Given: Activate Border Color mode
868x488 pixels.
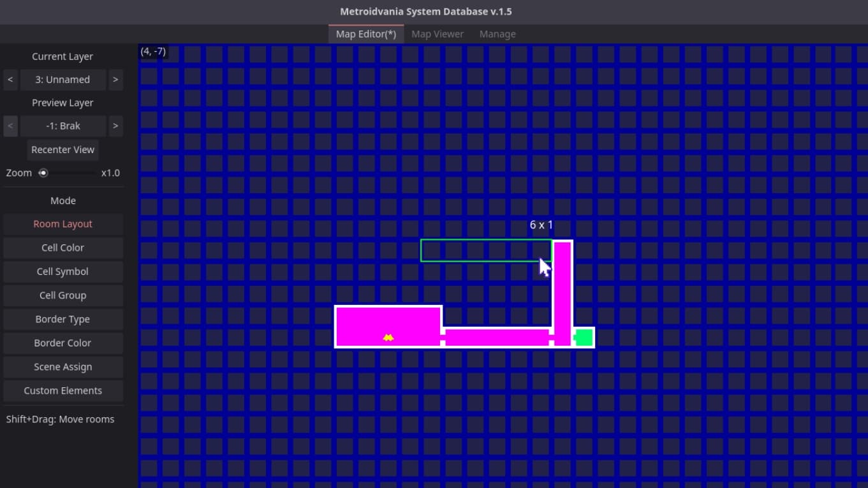Looking at the screenshot, I should coord(63,343).
